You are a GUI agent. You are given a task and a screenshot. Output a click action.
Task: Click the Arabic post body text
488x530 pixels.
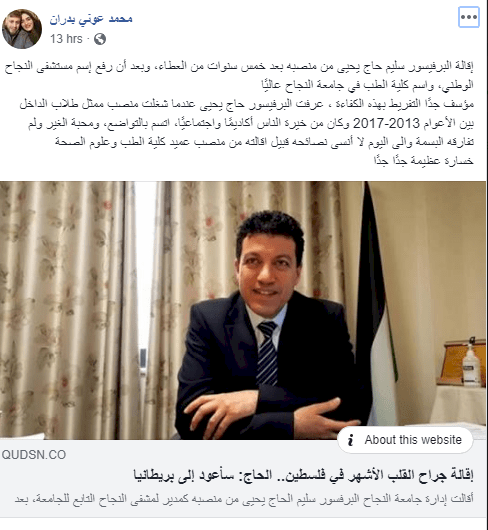(x=239, y=113)
